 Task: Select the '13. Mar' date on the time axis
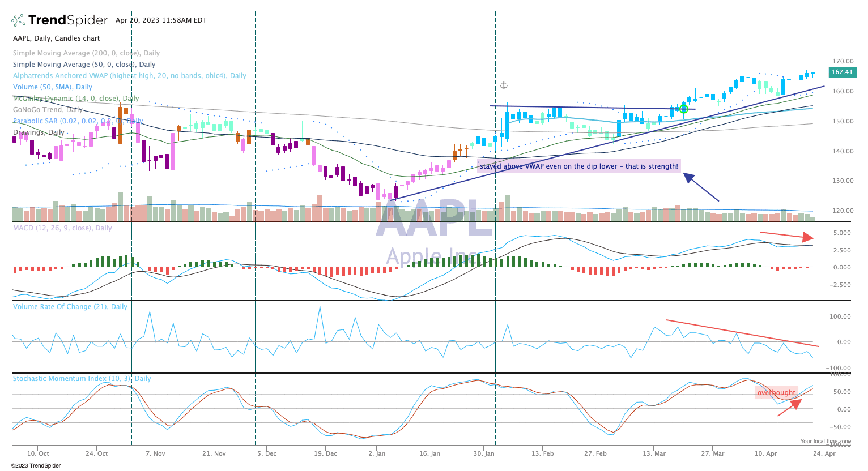click(x=654, y=453)
